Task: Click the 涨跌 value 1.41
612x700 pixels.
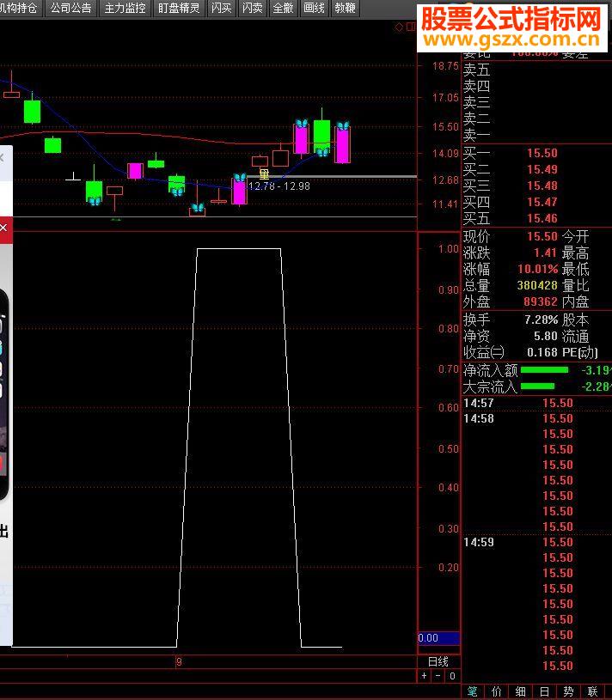Action: coord(547,253)
